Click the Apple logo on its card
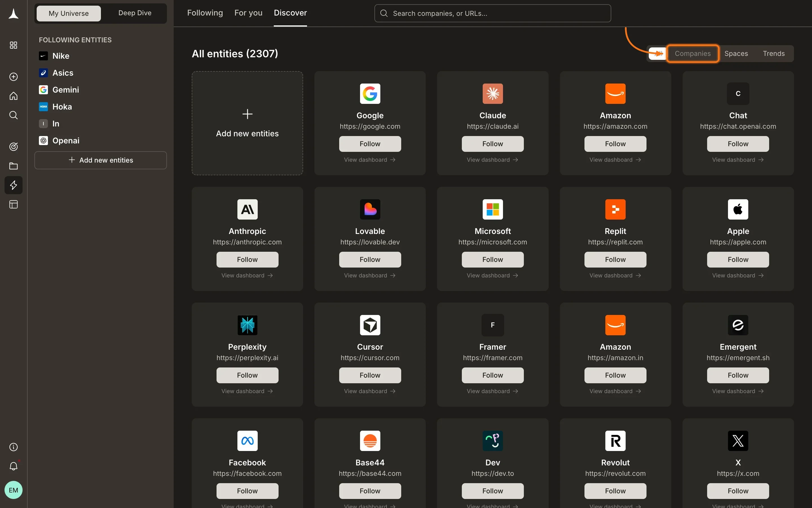Screen dimensions: 812x508 tap(738, 209)
